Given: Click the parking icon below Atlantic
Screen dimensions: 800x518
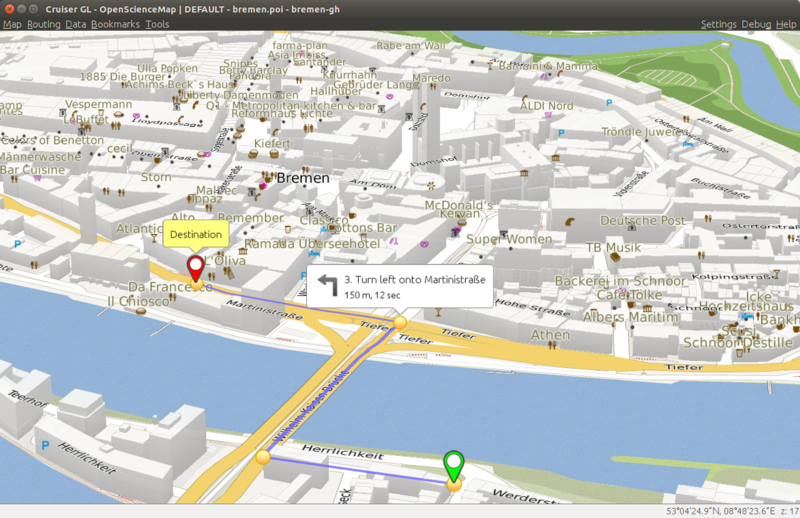Looking at the screenshot, I should [x=18, y=244].
